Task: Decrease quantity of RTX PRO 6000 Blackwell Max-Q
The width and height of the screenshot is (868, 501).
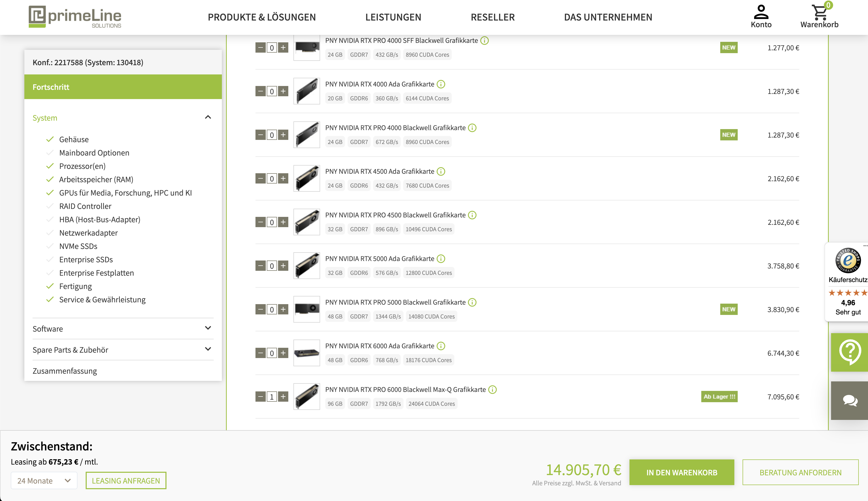Action: (260, 396)
